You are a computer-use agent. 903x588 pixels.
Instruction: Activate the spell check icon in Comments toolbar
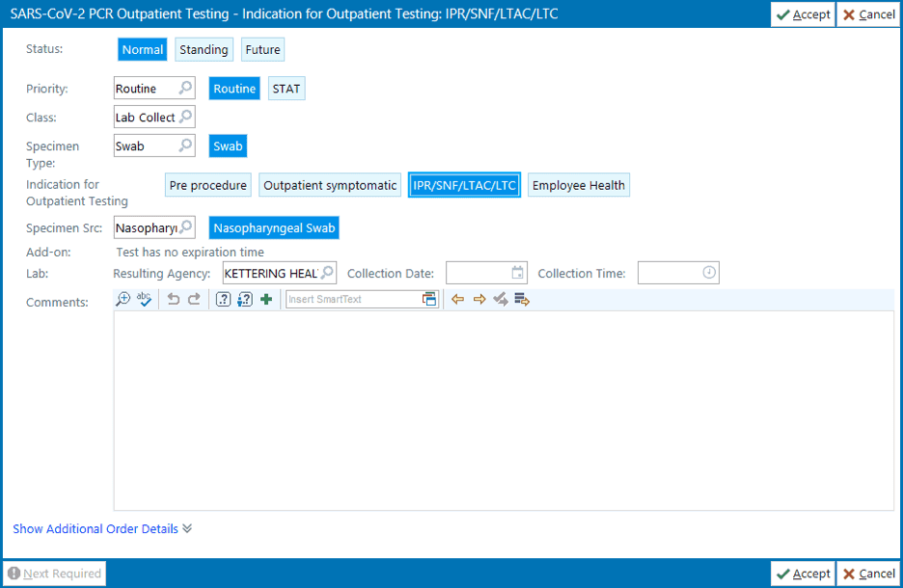pyautogui.click(x=144, y=299)
